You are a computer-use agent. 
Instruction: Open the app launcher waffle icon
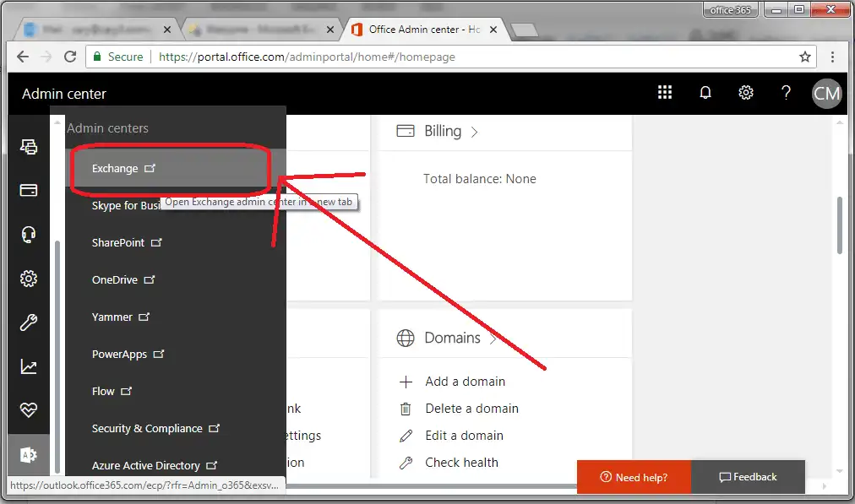click(665, 93)
